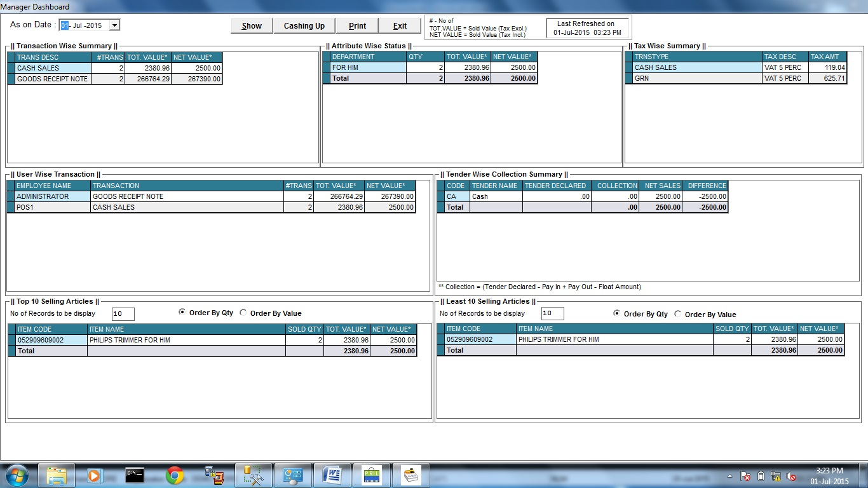Click the green PRIL shopping bag icon

pos(371,475)
